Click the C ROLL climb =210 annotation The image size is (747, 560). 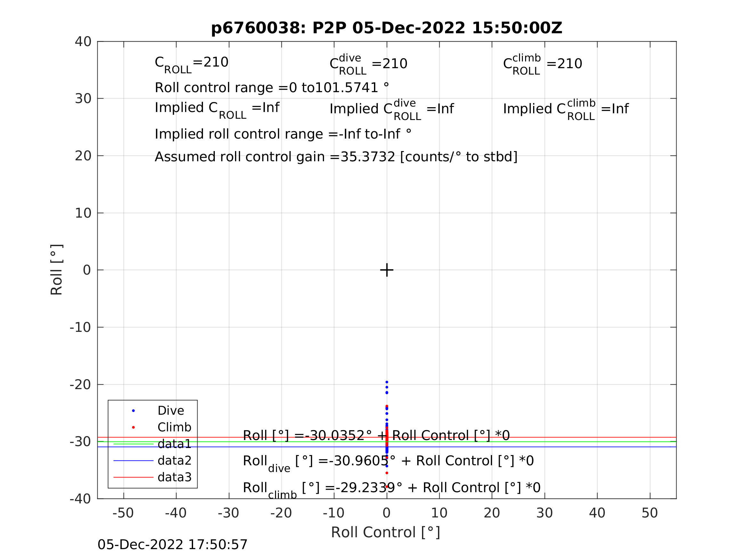tap(543, 64)
